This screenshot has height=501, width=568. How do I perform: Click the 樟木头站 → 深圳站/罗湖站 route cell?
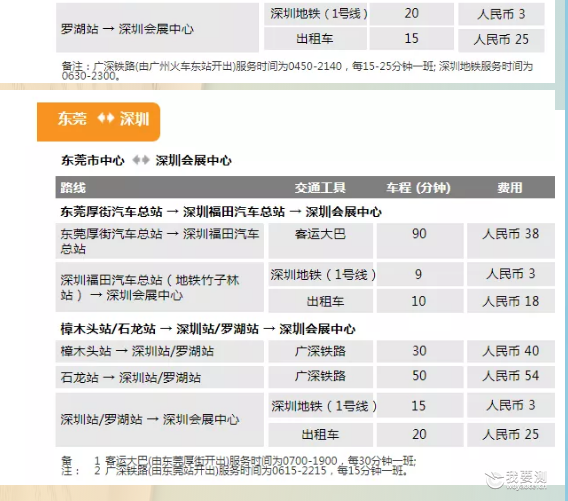point(160,351)
